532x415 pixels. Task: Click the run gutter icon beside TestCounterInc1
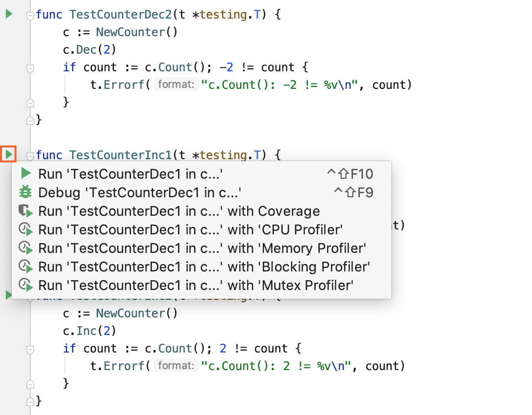pos(8,154)
